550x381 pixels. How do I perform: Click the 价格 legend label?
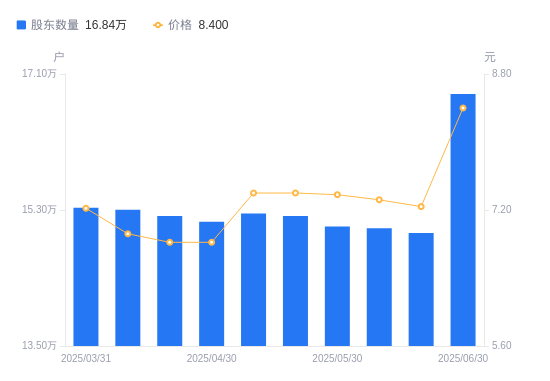pyautogui.click(x=180, y=25)
